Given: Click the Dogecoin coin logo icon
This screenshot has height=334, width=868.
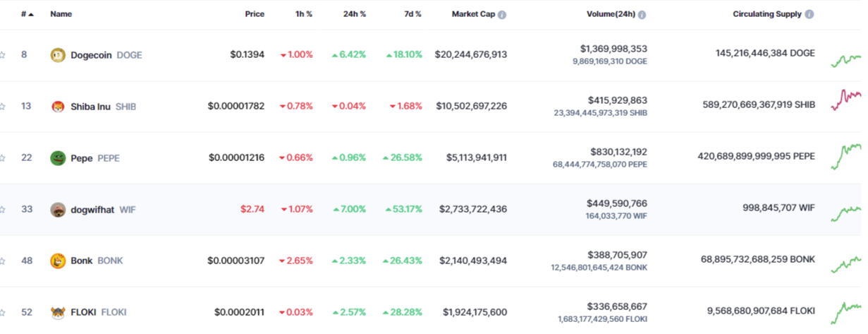Looking at the screenshot, I should 58,54.
